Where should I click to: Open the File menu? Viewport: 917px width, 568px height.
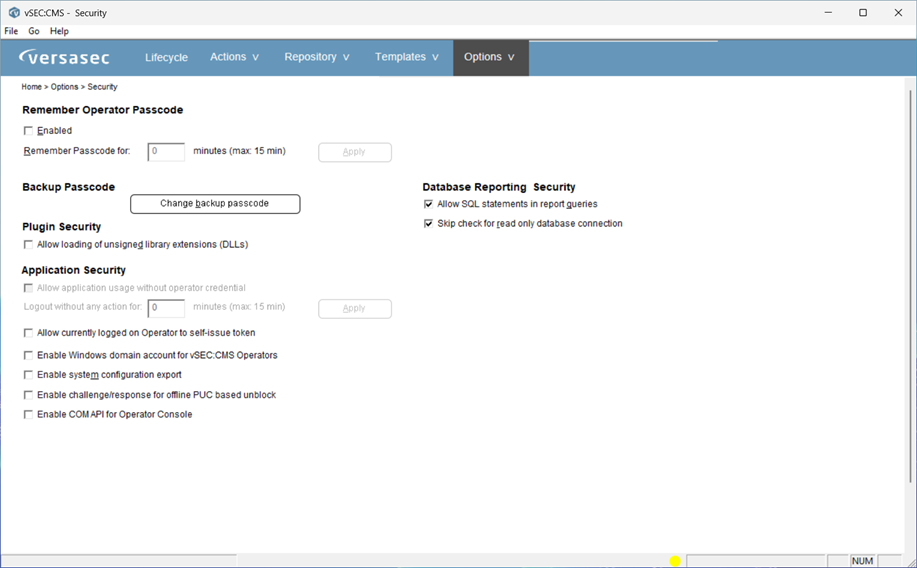(11, 31)
